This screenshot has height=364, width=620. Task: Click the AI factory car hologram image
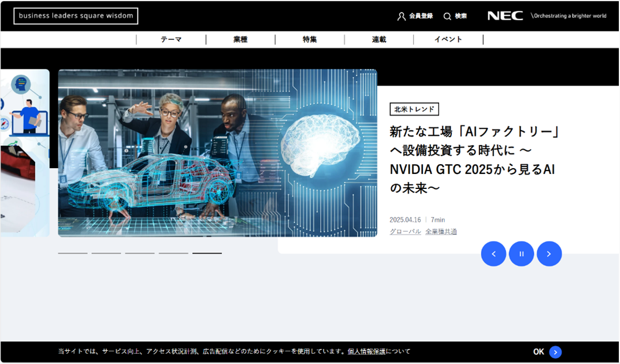(217, 153)
